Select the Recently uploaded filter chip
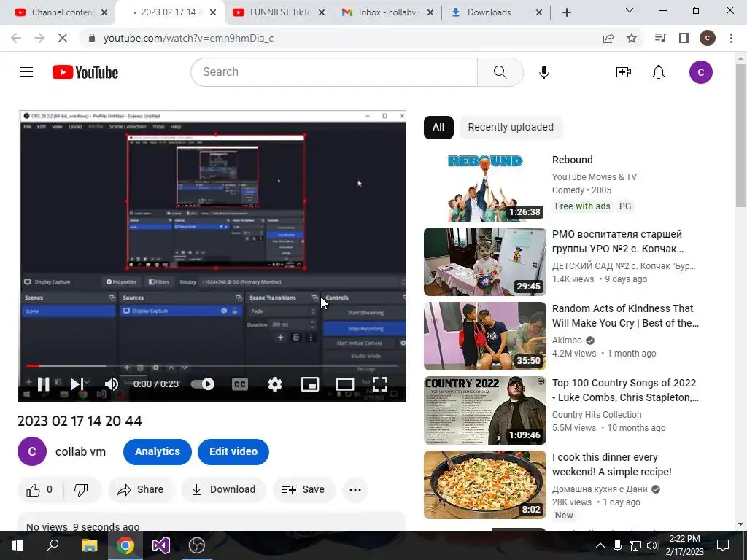 coord(511,127)
